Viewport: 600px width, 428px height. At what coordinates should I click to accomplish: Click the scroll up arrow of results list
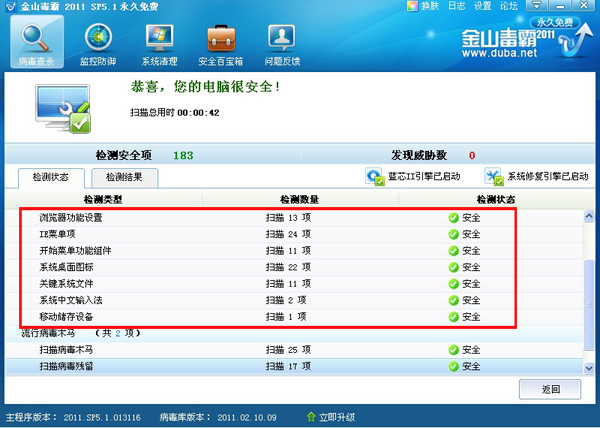point(589,216)
